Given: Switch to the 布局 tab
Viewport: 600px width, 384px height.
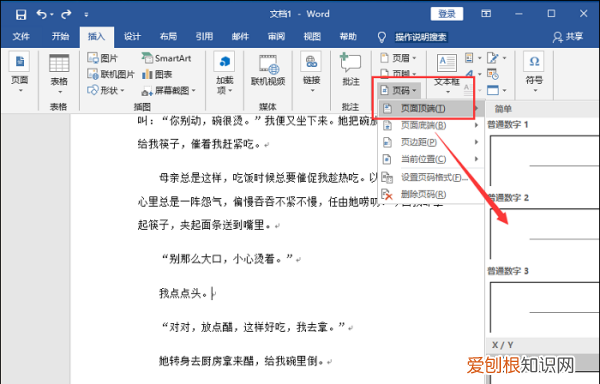Looking at the screenshot, I should pyautogui.click(x=168, y=36).
